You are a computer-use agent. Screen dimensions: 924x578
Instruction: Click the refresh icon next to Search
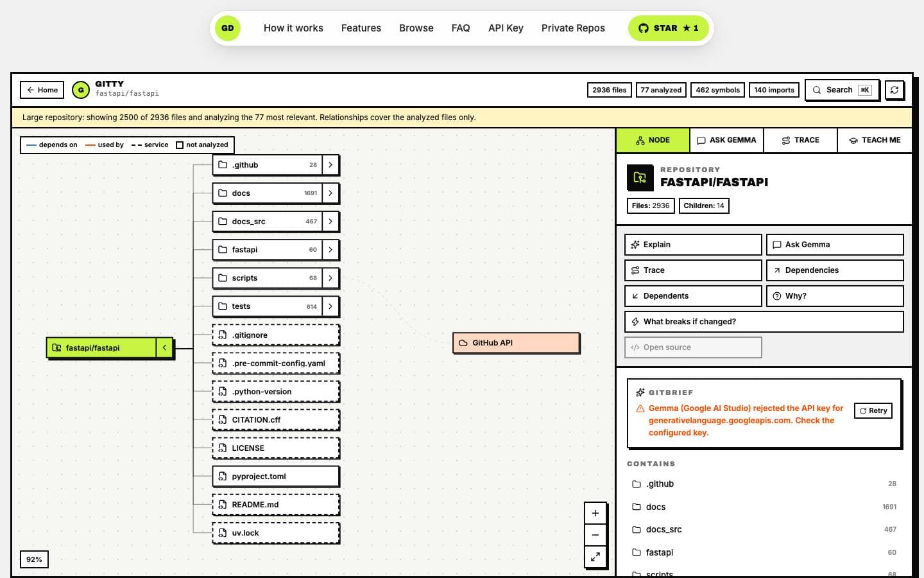[894, 90]
